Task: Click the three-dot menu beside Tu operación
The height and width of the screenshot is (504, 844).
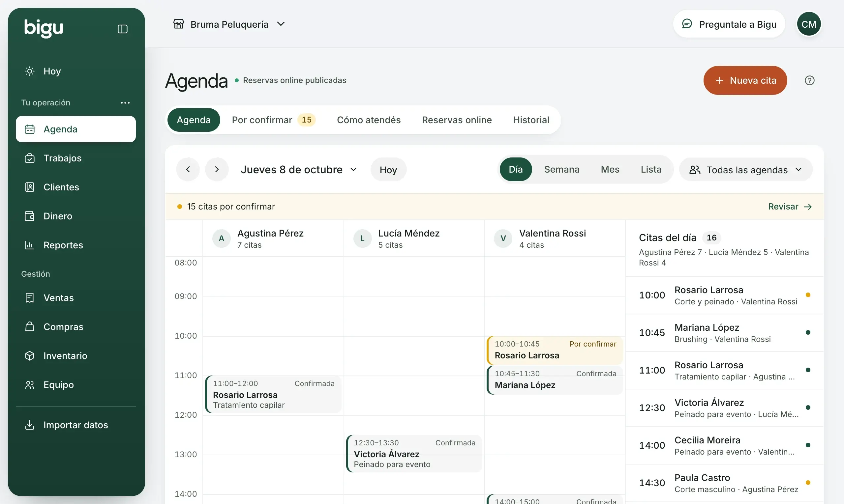Action: pyautogui.click(x=125, y=102)
